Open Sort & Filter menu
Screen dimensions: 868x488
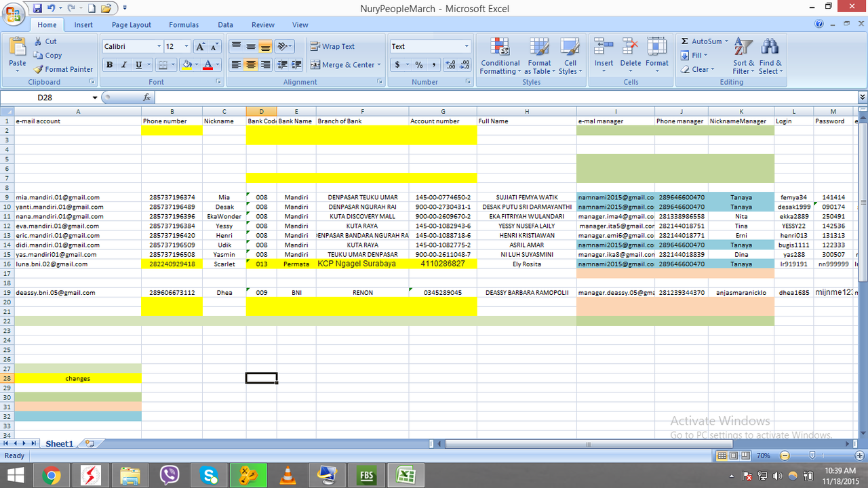tap(744, 56)
